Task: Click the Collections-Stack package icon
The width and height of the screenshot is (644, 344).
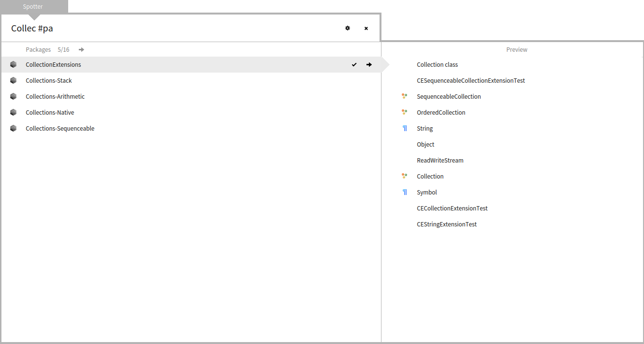Action: pyautogui.click(x=14, y=80)
